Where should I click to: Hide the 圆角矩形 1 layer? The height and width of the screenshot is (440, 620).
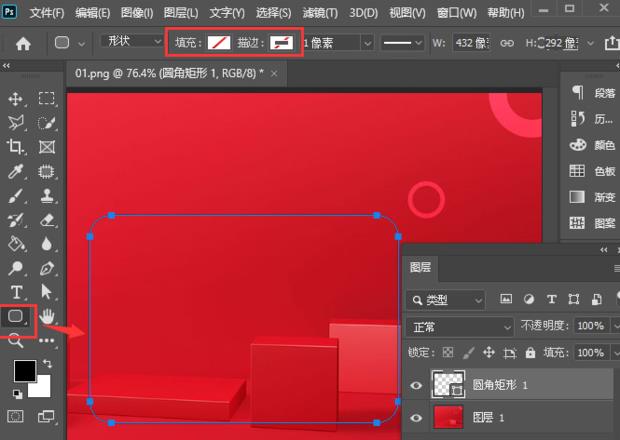pos(417,385)
